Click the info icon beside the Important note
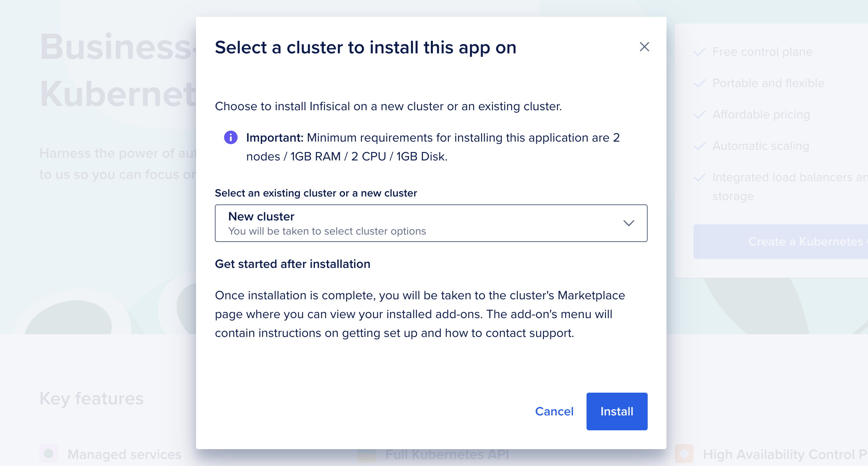 click(x=230, y=138)
